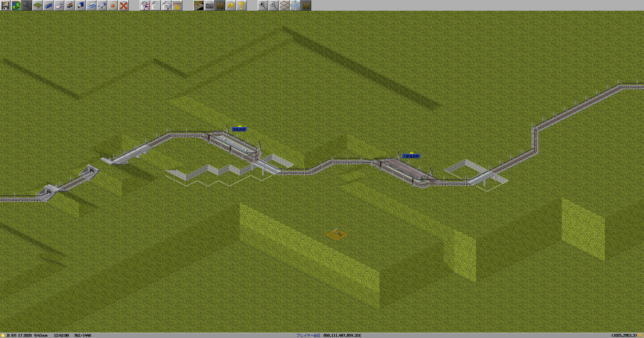
Task: Pause the game with the left pause button
Action: pos(220,5)
